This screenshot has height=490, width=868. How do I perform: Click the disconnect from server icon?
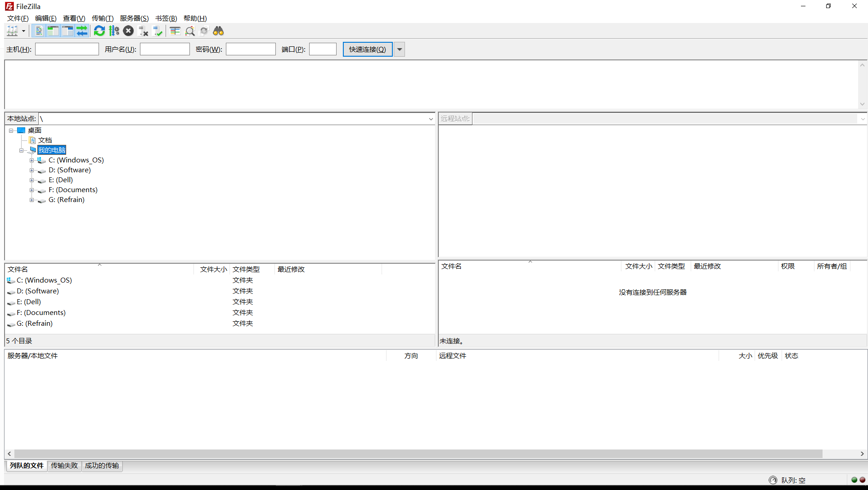tap(143, 31)
